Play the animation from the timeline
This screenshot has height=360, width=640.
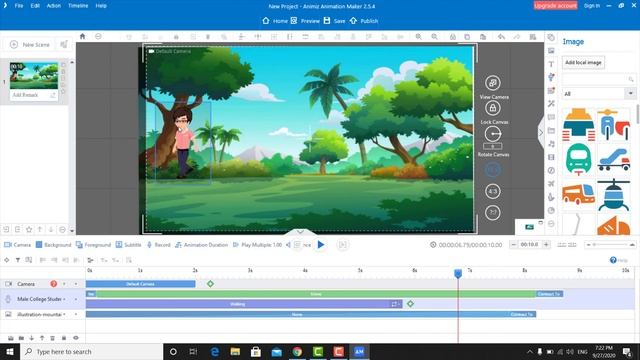point(321,245)
